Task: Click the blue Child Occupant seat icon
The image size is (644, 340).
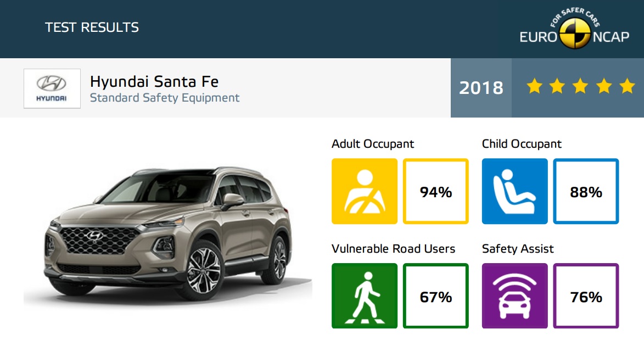Action: point(514,191)
